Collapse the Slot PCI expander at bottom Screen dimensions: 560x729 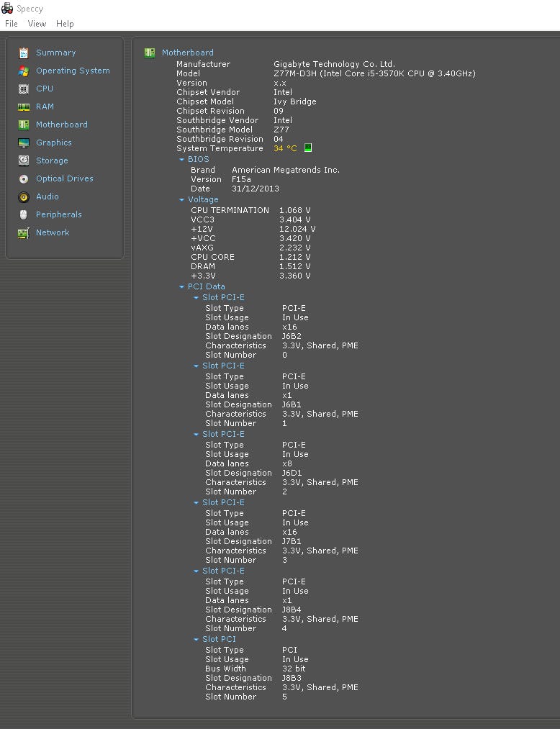(x=197, y=640)
